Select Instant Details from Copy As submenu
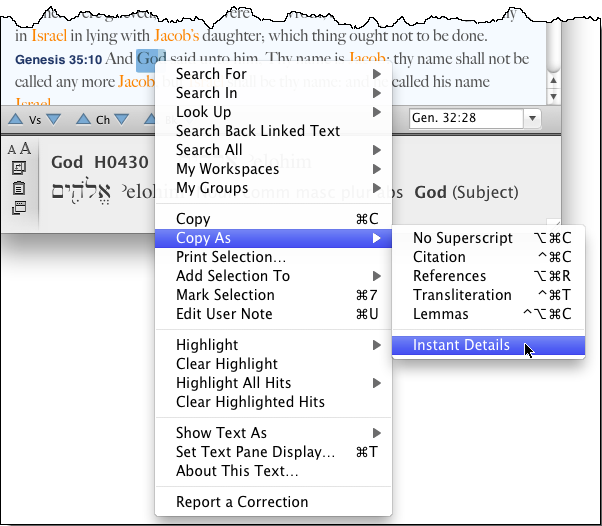Image resolution: width=602 pixels, height=526 pixels. pos(461,346)
